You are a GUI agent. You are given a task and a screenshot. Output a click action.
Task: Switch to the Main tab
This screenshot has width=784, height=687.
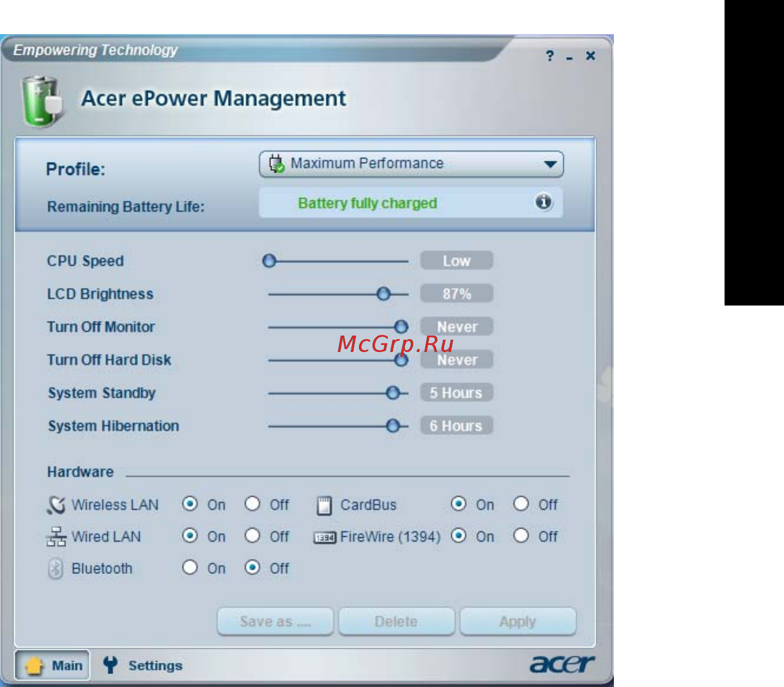click(52, 665)
